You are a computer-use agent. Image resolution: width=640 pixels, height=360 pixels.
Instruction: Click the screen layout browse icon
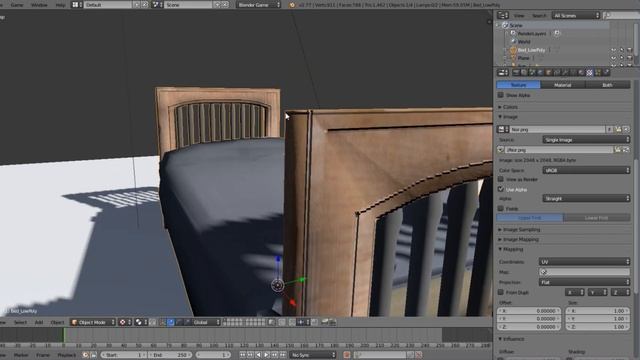point(77,5)
